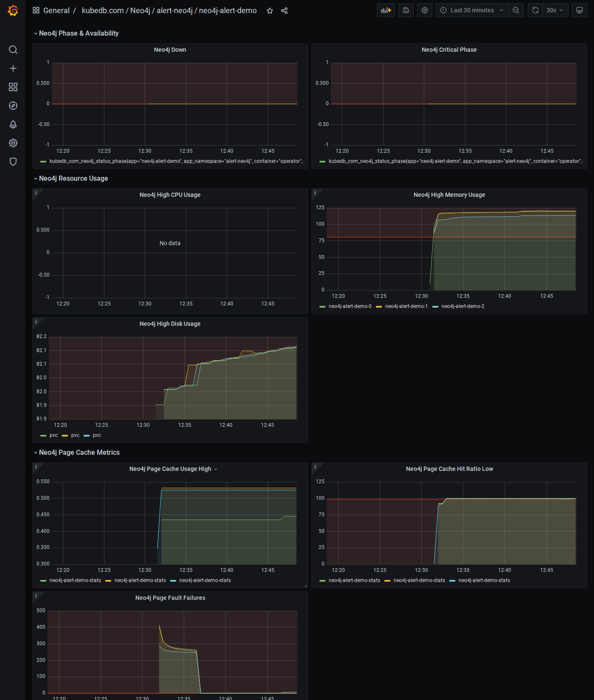Open the Configuration gear in sidebar
The width and height of the screenshot is (594, 700).
[13, 143]
